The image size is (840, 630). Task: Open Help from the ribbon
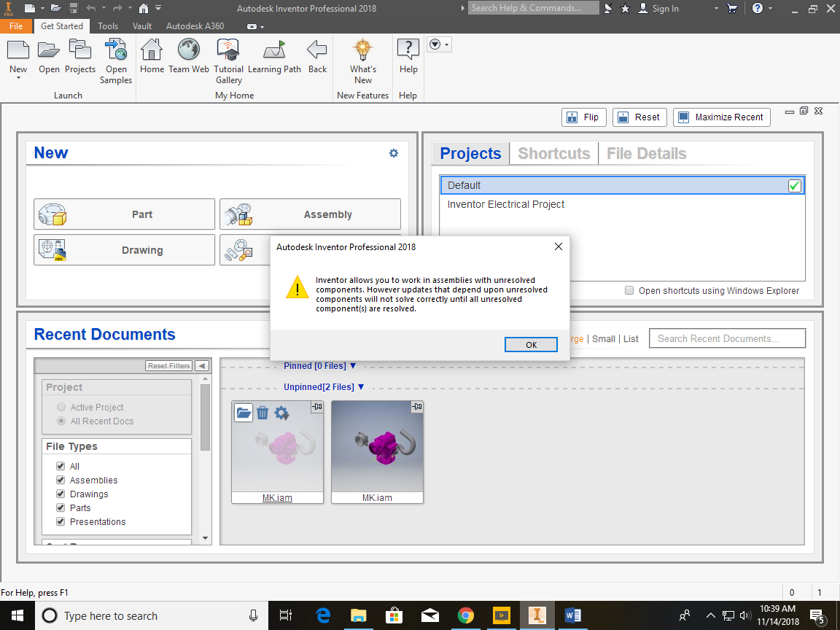pos(408,57)
